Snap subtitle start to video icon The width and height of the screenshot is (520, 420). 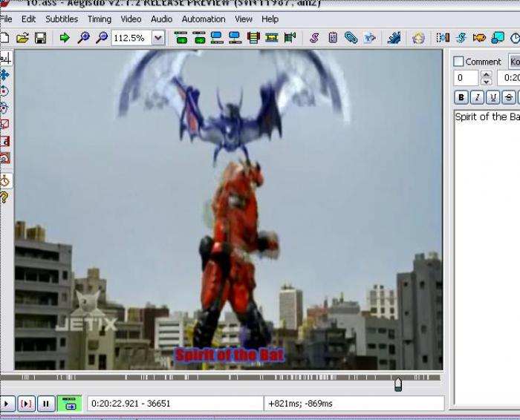(x=181, y=38)
